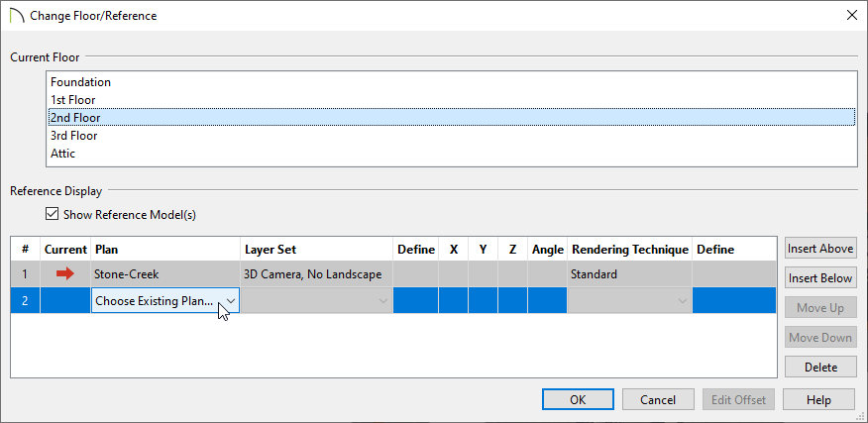Click the Rendering Technique column header

pyautogui.click(x=629, y=250)
